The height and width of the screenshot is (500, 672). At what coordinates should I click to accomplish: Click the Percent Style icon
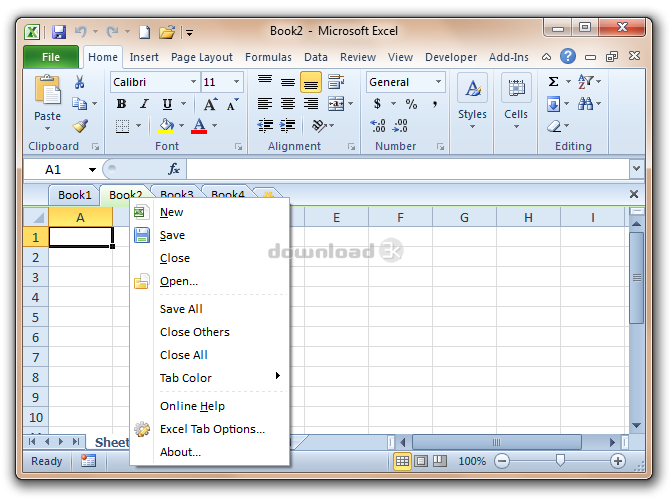[x=410, y=104]
